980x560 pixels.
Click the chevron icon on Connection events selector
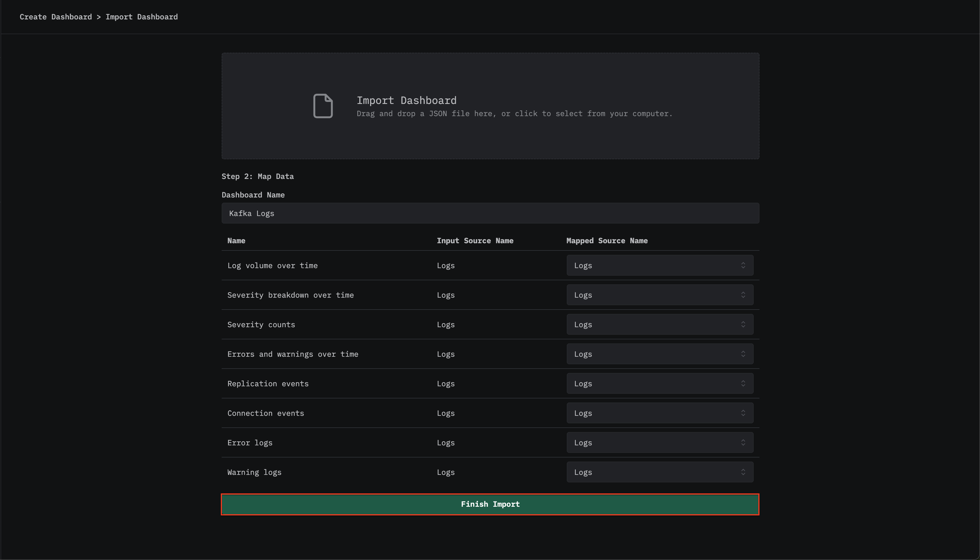[744, 413]
